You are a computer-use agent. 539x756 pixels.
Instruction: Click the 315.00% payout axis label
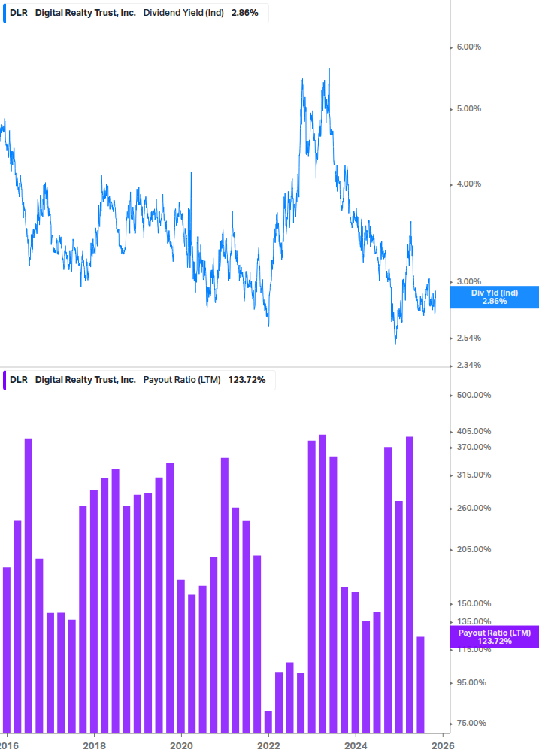(474, 475)
